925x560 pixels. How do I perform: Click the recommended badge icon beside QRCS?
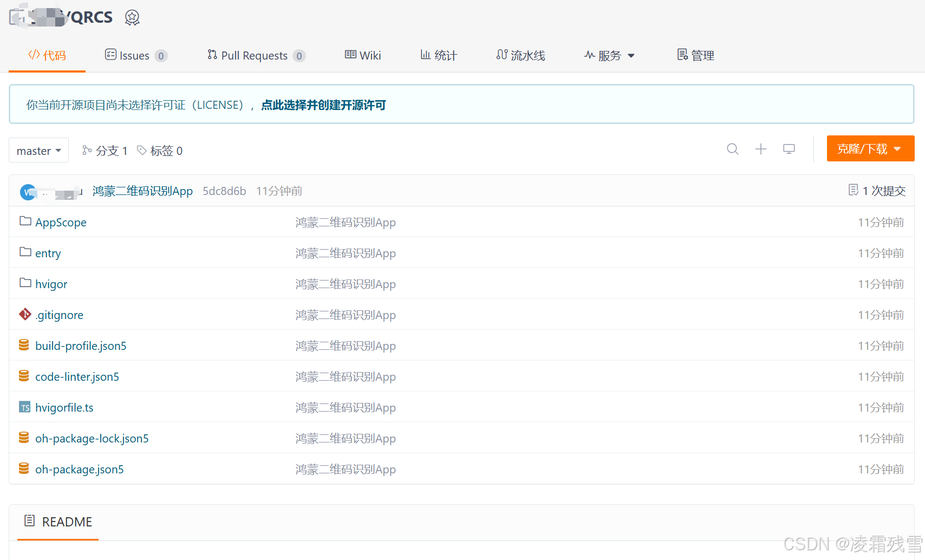pos(132,18)
